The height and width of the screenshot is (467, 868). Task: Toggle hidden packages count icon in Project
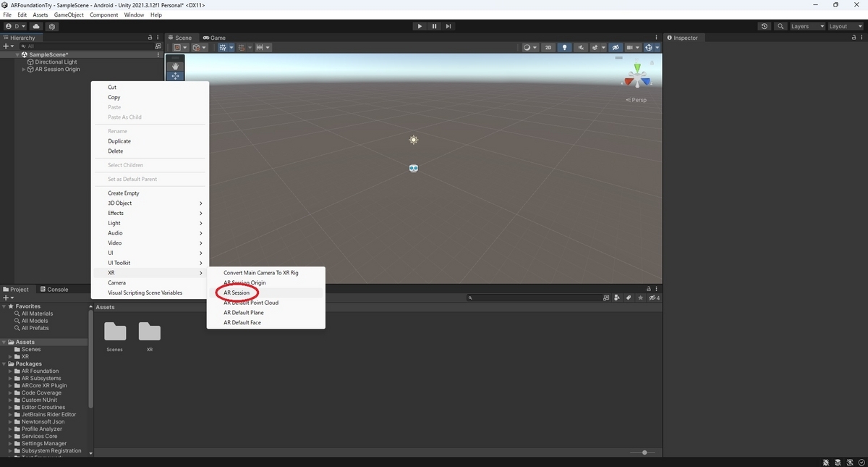click(x=655, y=298)
